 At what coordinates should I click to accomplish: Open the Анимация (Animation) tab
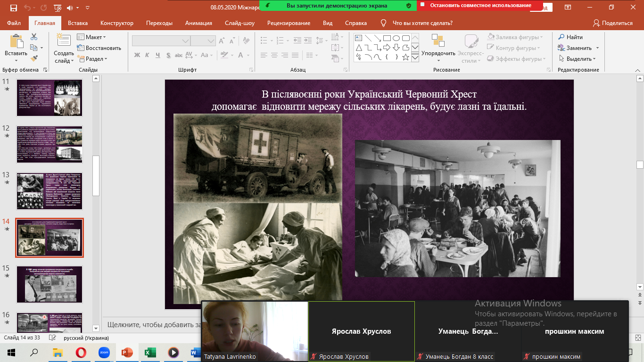pos(198,23)
